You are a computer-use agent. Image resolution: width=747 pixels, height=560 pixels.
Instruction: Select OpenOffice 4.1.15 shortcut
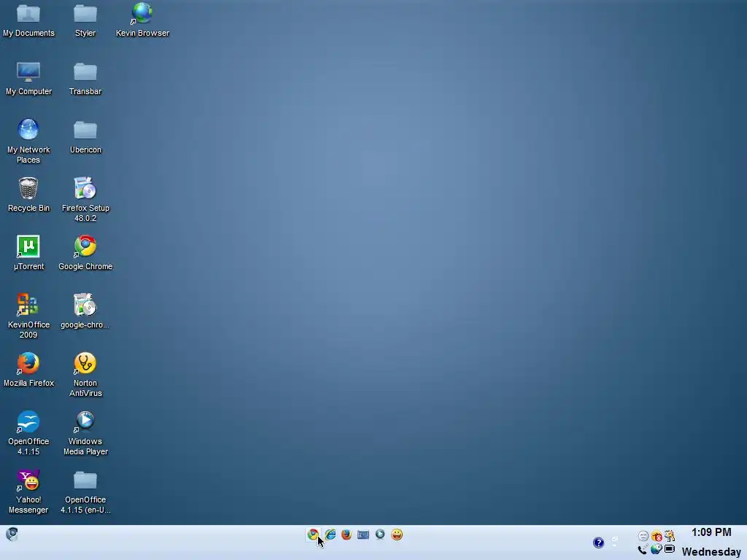tap(28, 433)
